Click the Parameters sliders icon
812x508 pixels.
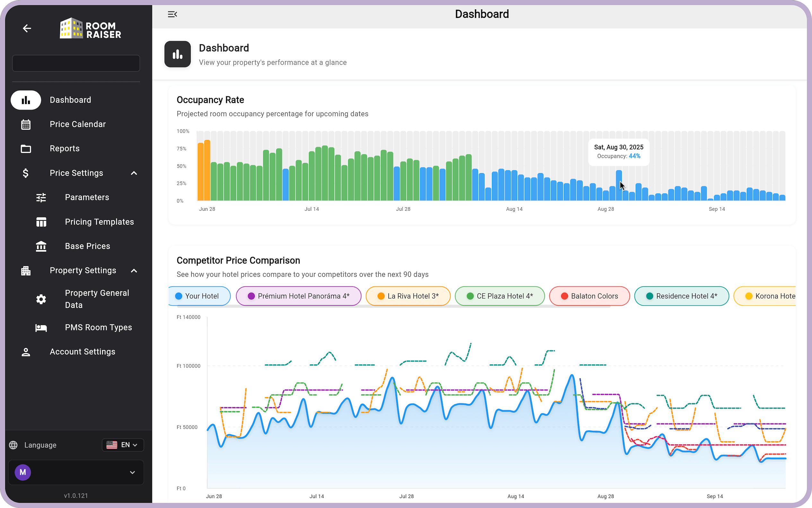(41, 198)
